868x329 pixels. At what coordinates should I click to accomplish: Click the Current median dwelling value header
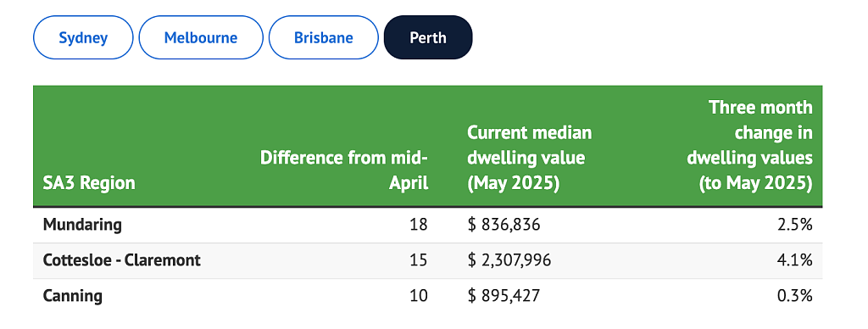click(x=530, y=158)
